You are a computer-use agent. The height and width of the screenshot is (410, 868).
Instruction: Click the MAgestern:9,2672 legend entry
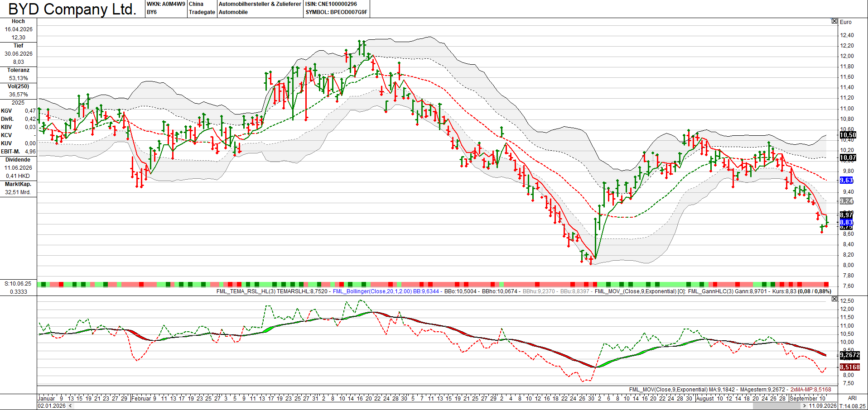[x=762, y=390]
